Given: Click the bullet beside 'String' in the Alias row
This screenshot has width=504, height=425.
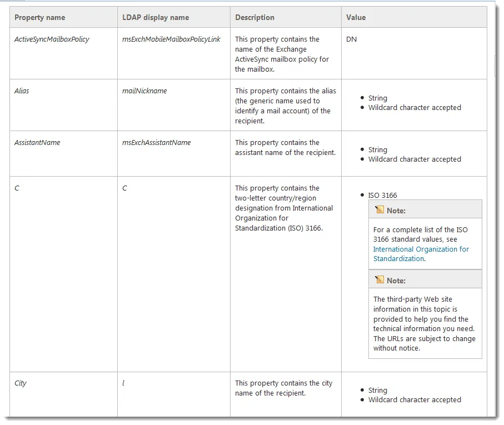Looking at the screenshot, I should tap(362, 98).
